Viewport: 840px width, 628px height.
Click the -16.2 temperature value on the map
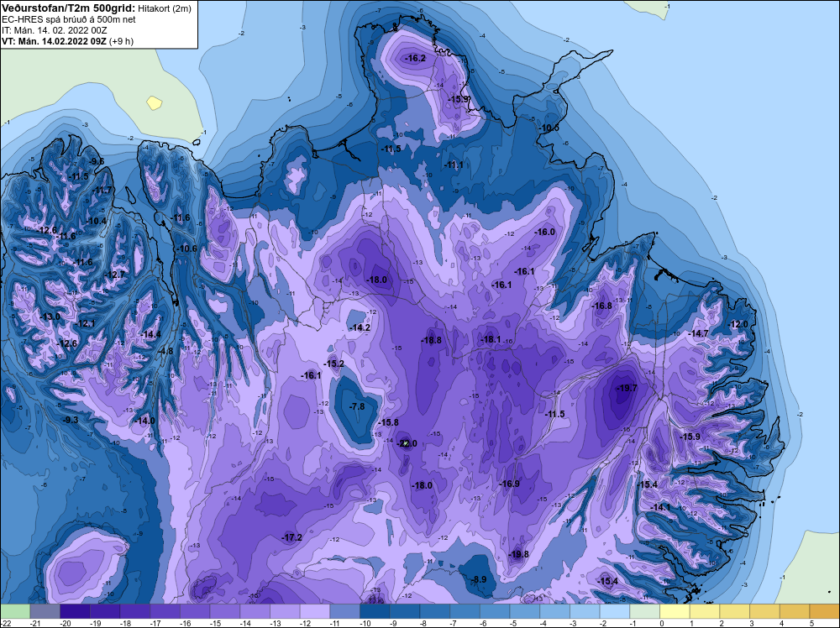click(x=416, y=58)
